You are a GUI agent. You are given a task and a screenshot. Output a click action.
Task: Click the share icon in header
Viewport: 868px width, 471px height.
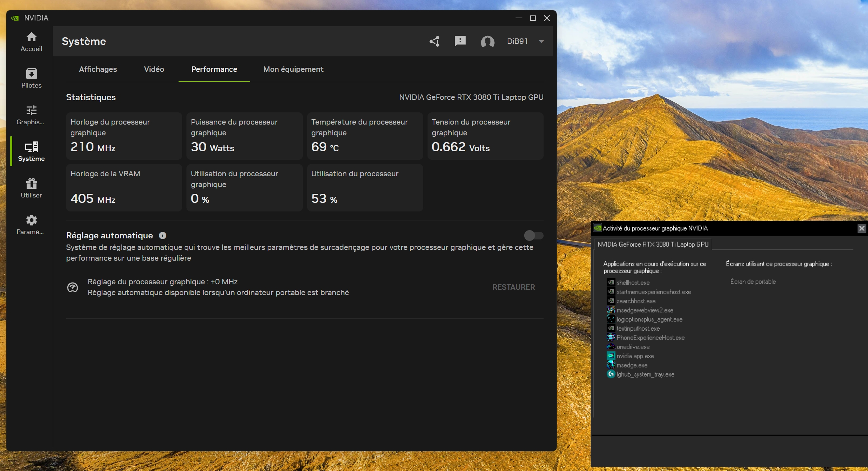tap(435, 41)
